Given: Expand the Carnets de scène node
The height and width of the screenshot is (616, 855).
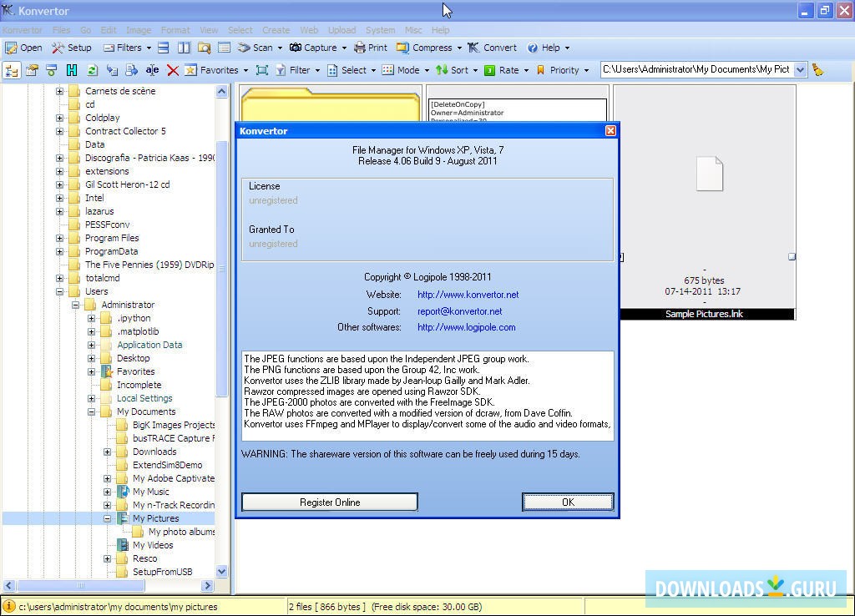Looking at the screenshot, I should pos(59,91).
